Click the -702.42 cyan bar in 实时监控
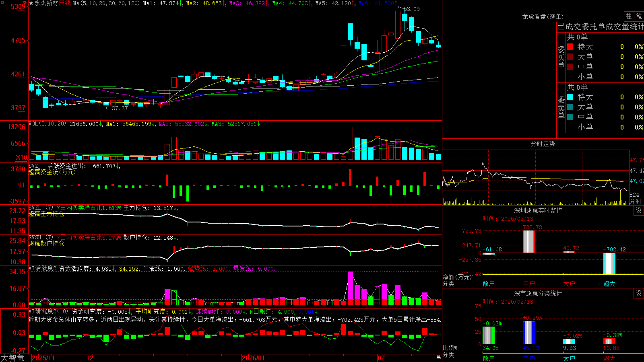This screenshot has width=644, height=362. pos(609,263)
